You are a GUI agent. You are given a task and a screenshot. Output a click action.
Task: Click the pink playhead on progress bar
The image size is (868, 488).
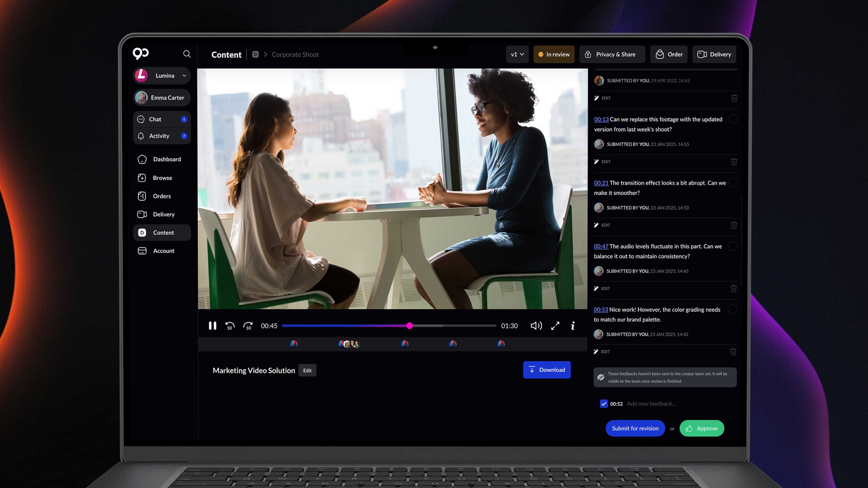coord(410,326)
